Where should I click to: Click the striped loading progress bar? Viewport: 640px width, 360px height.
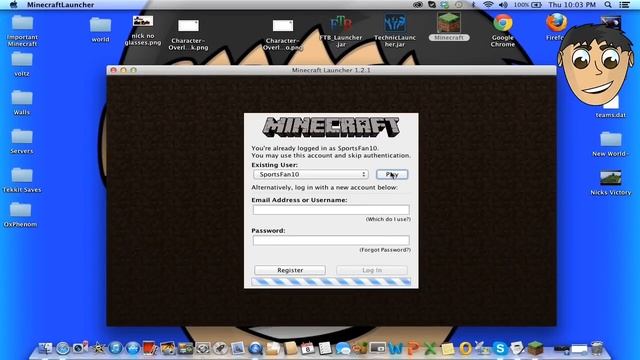tap(331, 281)
